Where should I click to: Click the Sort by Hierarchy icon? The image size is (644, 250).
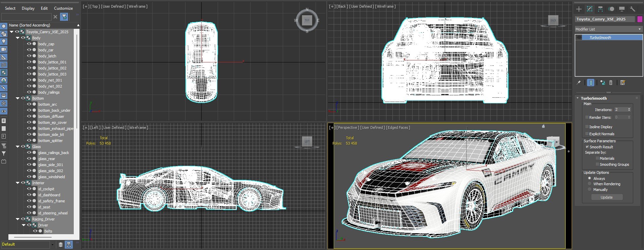69,245
